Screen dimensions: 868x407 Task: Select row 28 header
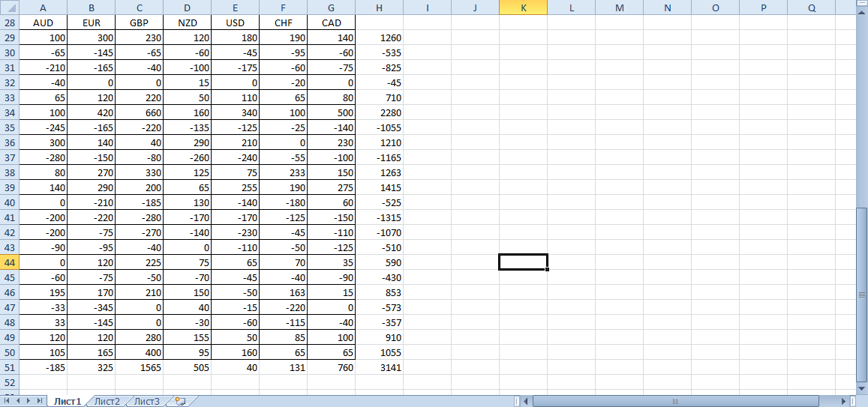10,22
